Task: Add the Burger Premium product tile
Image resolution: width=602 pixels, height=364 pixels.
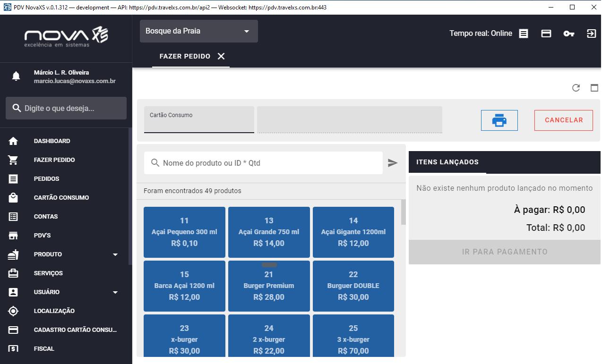Action: point(269,286)
